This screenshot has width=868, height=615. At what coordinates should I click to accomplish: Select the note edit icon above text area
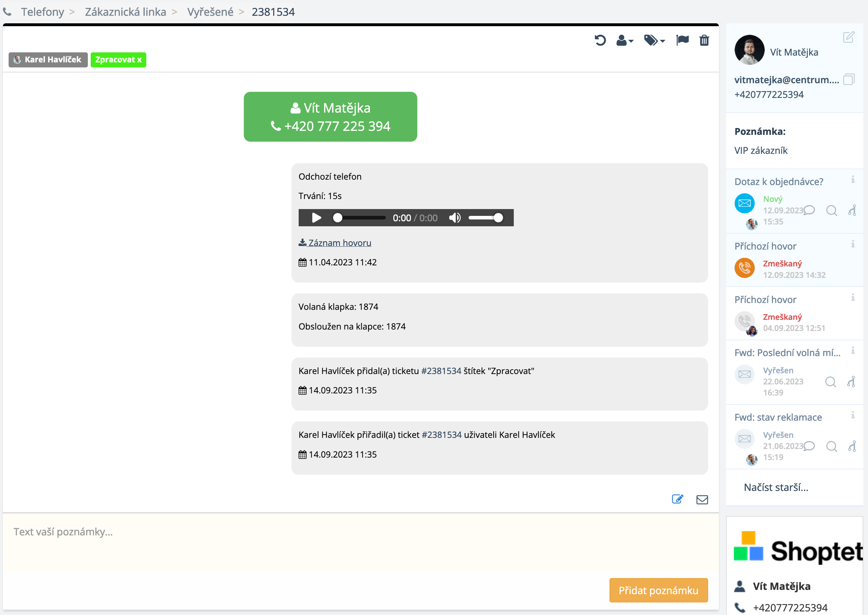pos(677,499)
